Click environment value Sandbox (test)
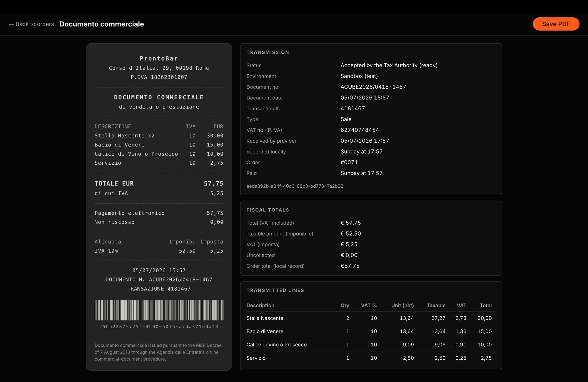Image resolution: width=588 pixels, height=382 pixels. click(x=359, y=76)
